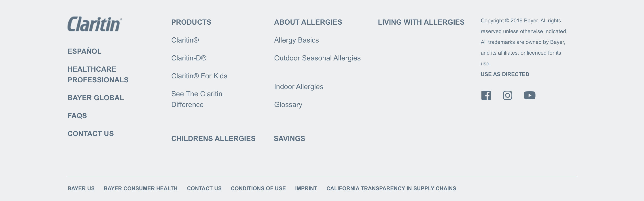Select Claritin-D® product link
Screen dimensions: 644x201
coord(189,58)
